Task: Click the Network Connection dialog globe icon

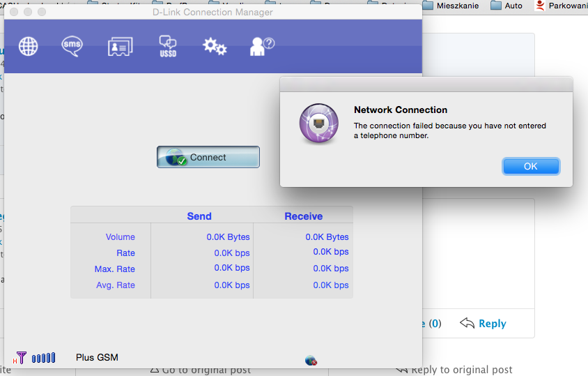Action: tap(319, 123)
